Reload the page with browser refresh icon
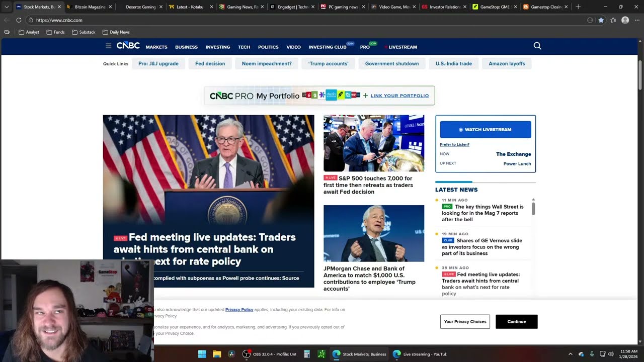Image resolution: width=644 pixels, height=362 pixels. pos(19,20)
